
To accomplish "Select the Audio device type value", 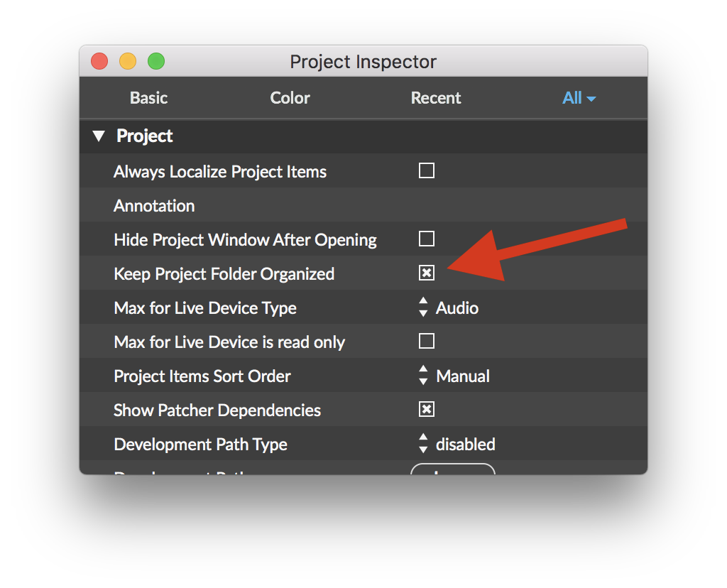I will (457, 308).
